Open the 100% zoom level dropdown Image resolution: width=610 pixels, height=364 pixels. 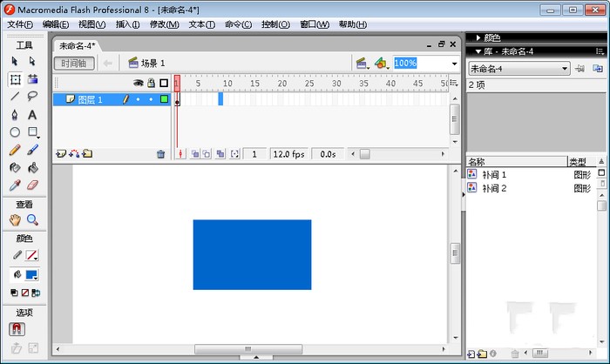[x=454, y=64]
